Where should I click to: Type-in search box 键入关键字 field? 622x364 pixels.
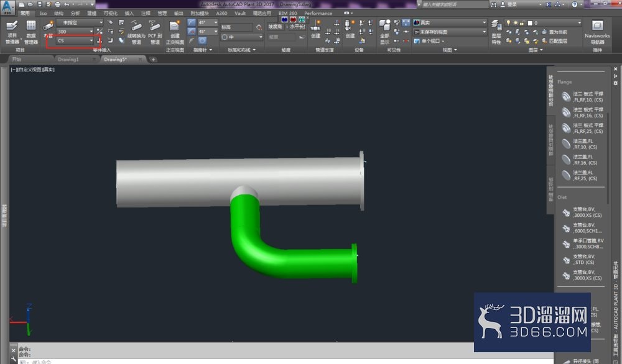pyautogui.click(x=454, y=4)
